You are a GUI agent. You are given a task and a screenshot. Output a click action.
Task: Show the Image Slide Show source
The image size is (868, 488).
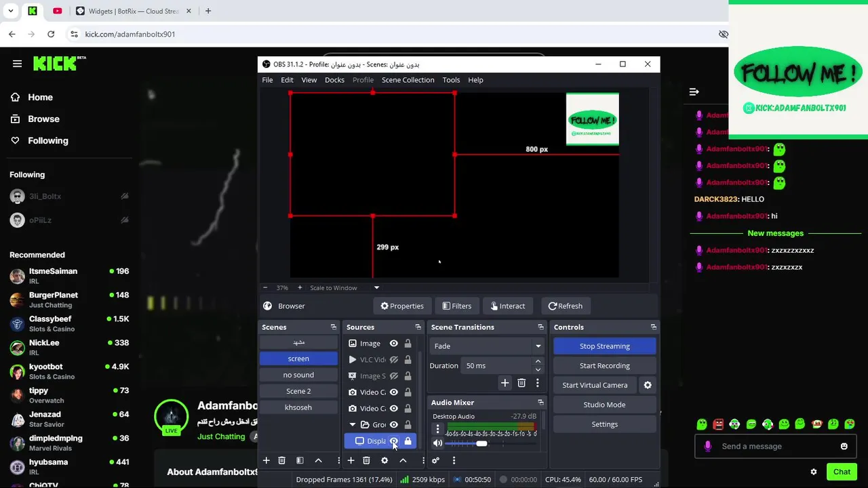tap(393, 376)
